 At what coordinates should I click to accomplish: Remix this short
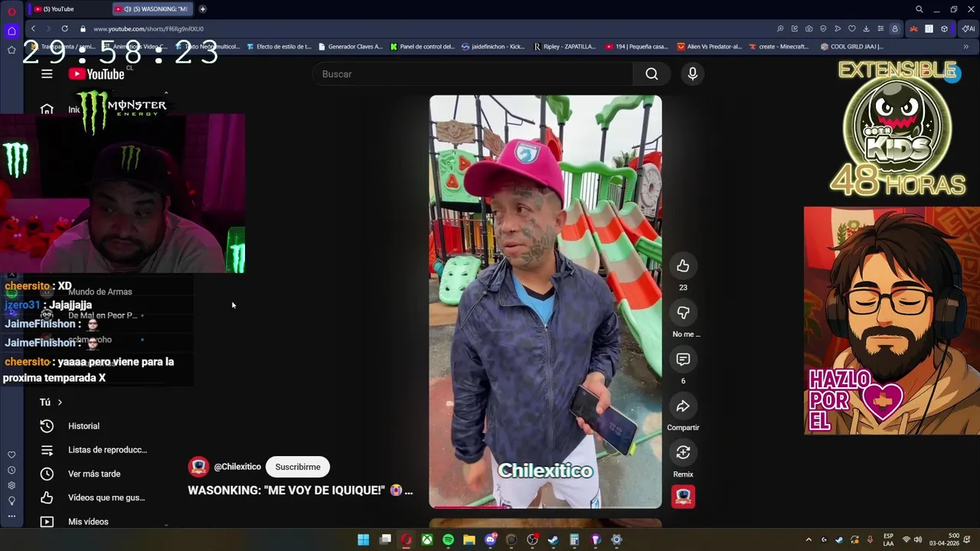pos(683,452)
